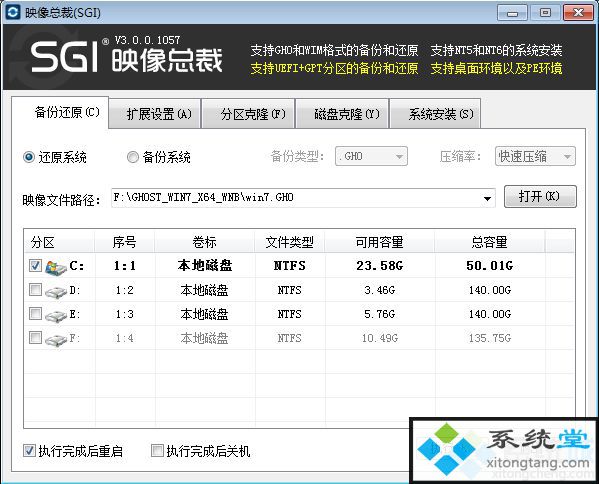Click the 10.49G free space value

380,338
